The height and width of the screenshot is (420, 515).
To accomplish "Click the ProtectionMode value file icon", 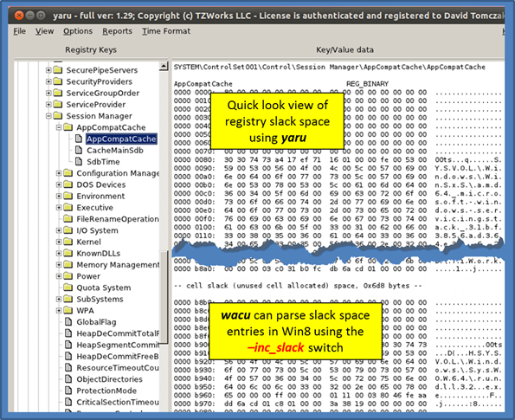I will pos(68,391).
